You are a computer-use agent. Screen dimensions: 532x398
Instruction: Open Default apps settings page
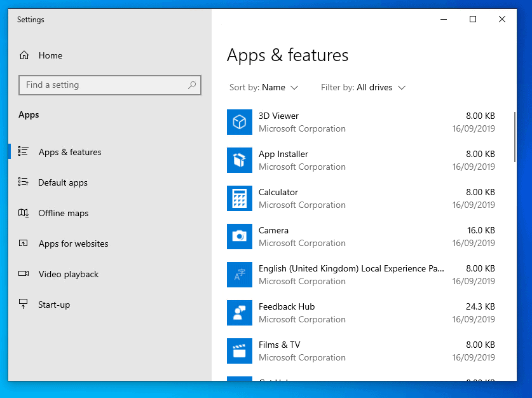[x=62, y=183]
